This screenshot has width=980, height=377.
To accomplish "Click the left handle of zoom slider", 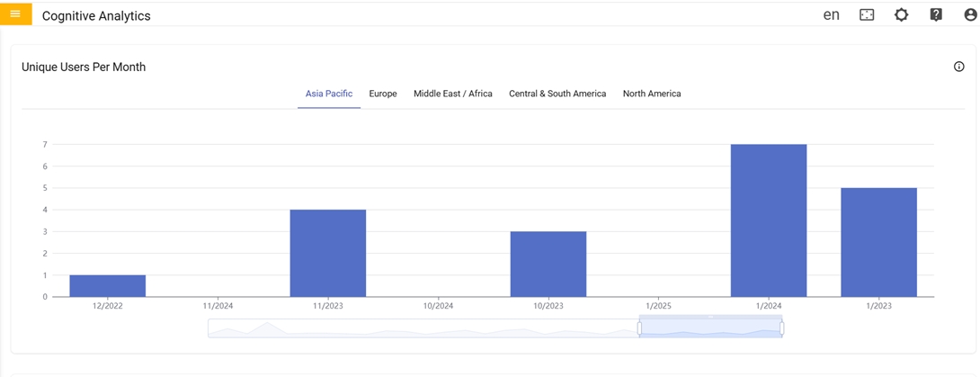I will 639,328.
